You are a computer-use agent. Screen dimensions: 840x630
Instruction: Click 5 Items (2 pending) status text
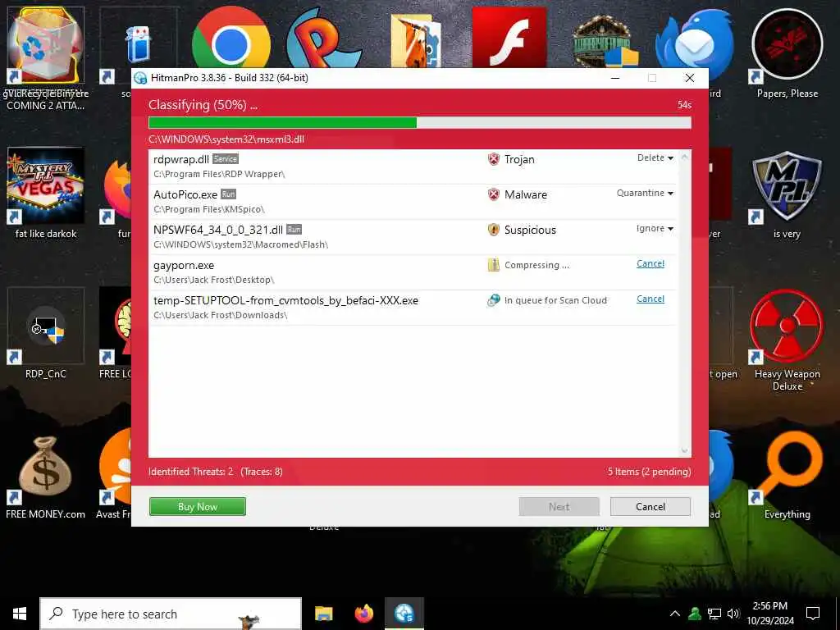click(x=649, y=472)
